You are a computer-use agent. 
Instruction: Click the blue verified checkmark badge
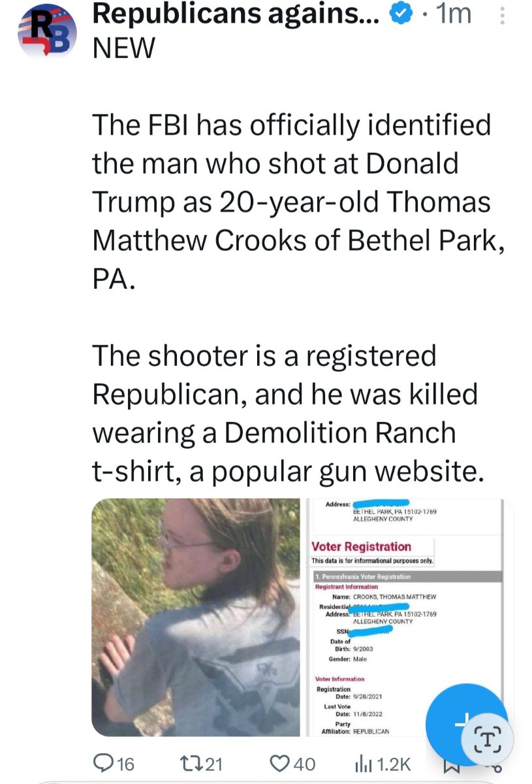[x=399, y=14]
